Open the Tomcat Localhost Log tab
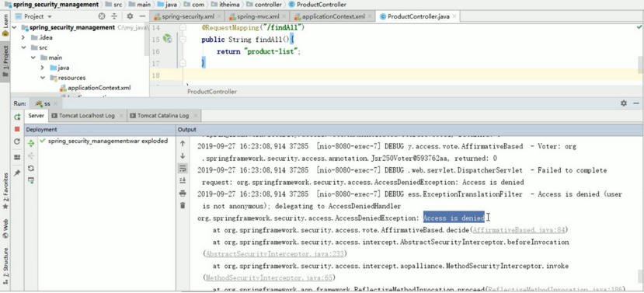 click(87, 116)
